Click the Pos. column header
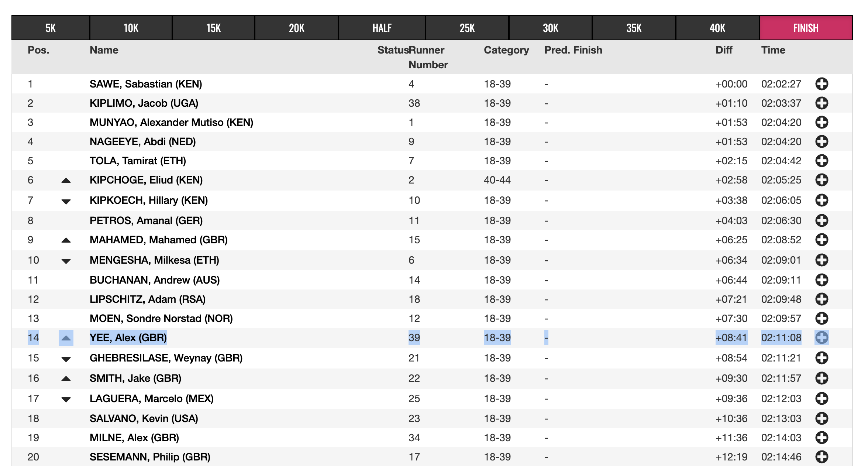 pos(38,50)
